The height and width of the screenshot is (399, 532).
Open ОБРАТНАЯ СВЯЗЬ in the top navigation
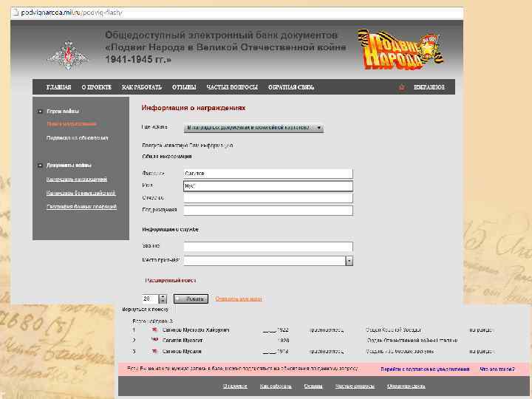(291, 87)
